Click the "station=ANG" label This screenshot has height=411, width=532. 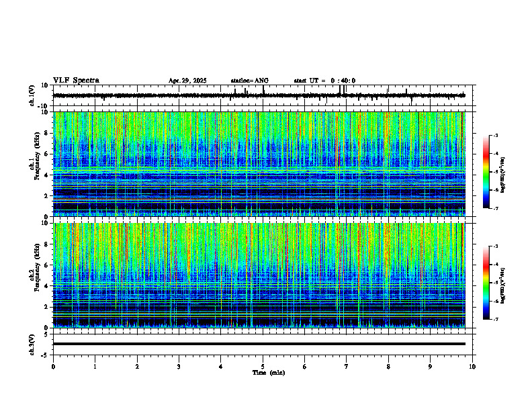pyautogui.click(x=249, y=81)
